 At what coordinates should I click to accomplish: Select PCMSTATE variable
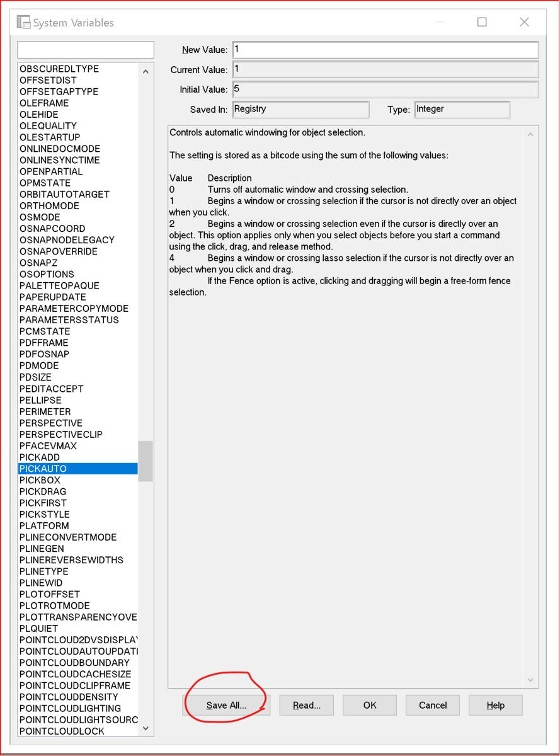[x=45, y=331]
